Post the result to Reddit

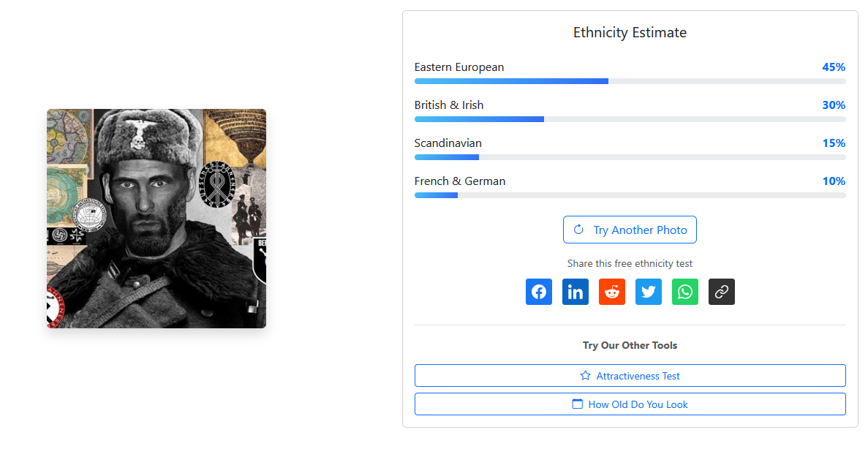click(x=612, y=292)
